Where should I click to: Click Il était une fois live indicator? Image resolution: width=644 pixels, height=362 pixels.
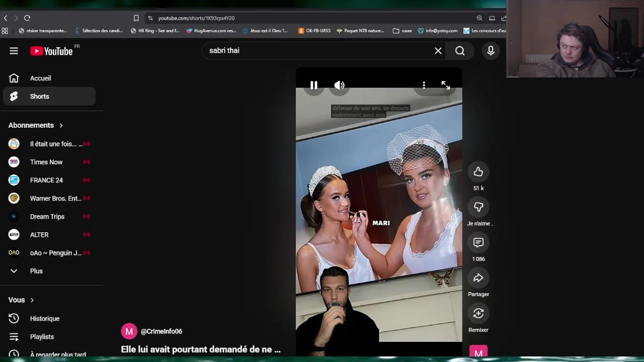pos(87,144)
